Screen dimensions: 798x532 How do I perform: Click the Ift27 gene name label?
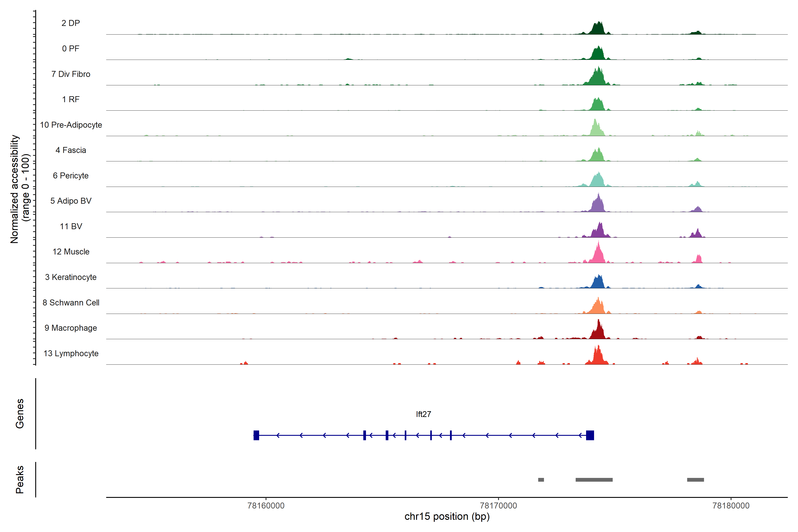tap(423, 414)
